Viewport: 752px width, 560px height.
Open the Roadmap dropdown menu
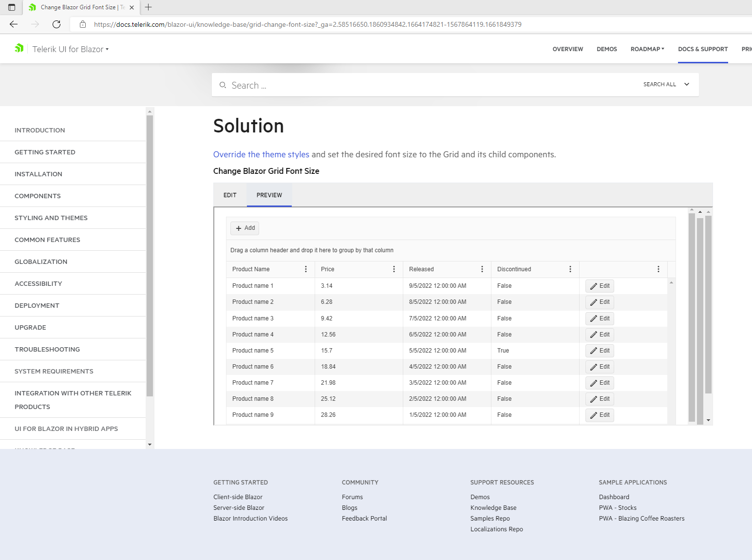click(647, 49)
